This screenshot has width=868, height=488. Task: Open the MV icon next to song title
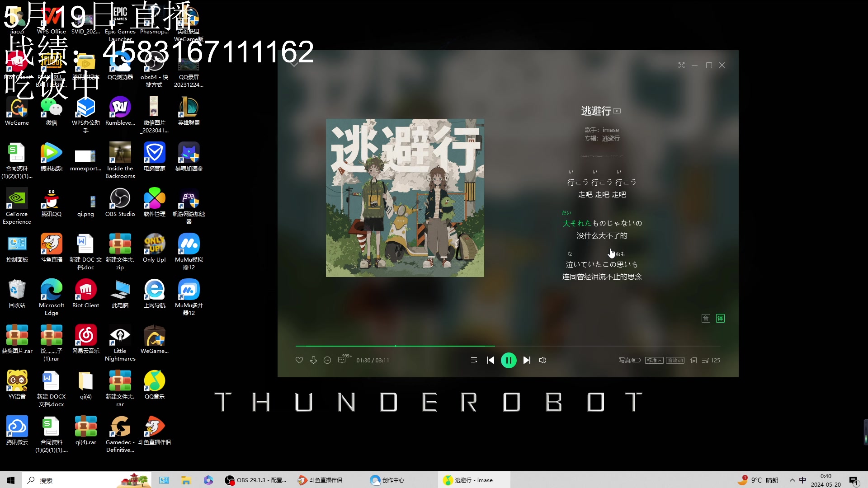pyautogui.click(x=617, y=111)
